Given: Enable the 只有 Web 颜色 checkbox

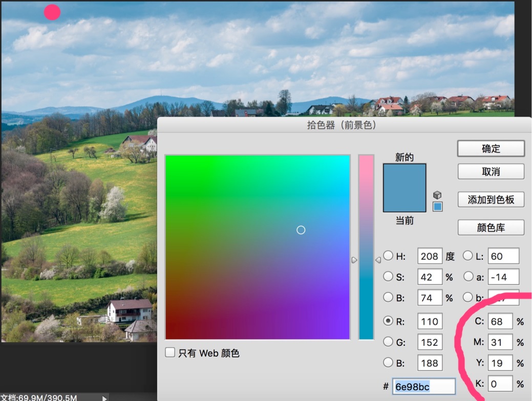Looking at the screenshot, I should [170, 352].
